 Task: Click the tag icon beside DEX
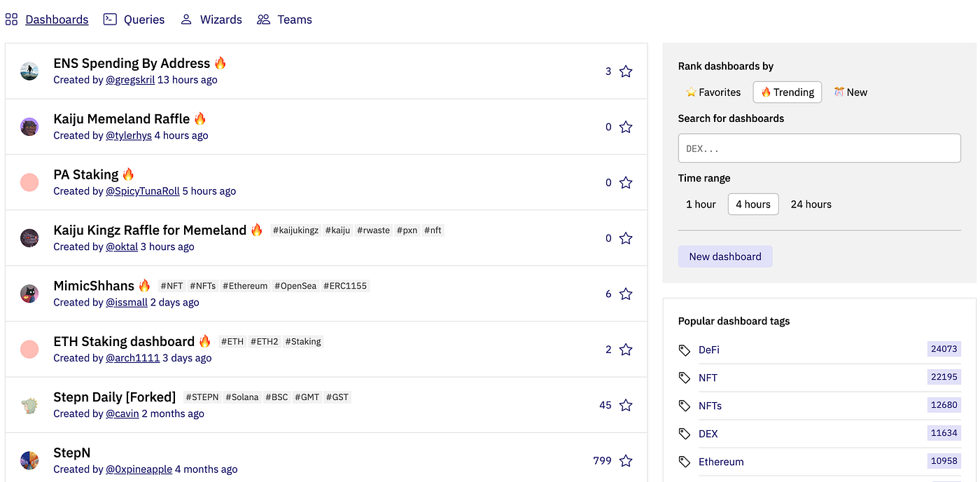[x=685, y=434]
